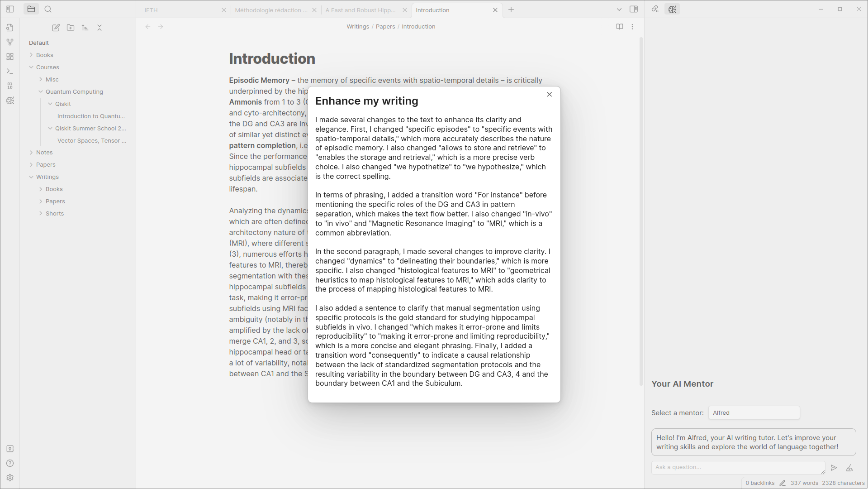
Task: Open Vector Spaces, Tensor note
Action: [x=92, y=140]
